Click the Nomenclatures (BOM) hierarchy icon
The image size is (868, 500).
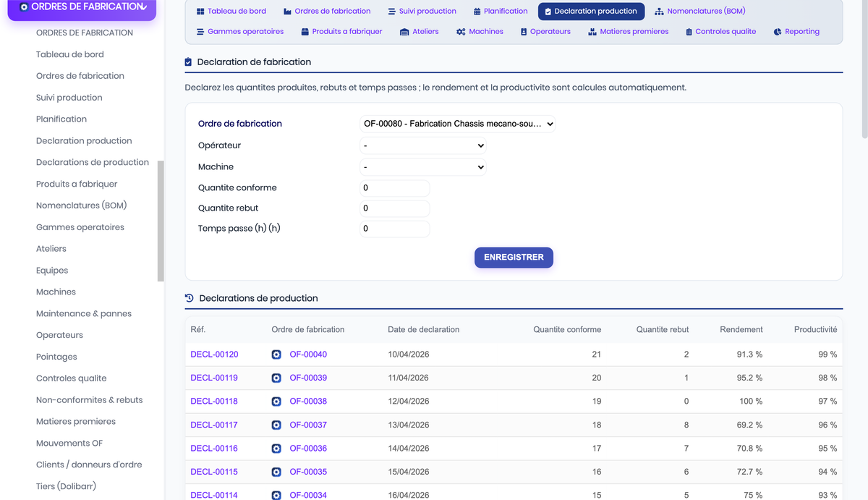659,12
